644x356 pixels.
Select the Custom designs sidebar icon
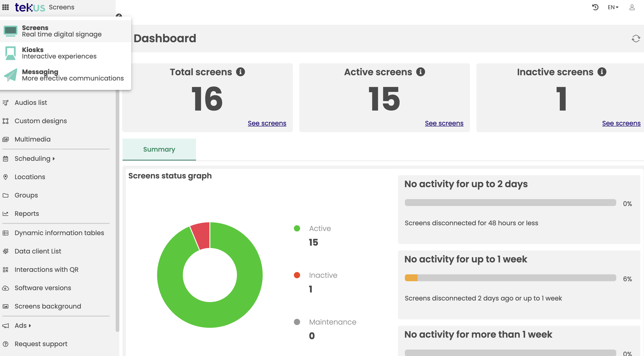tap(6, 121)
